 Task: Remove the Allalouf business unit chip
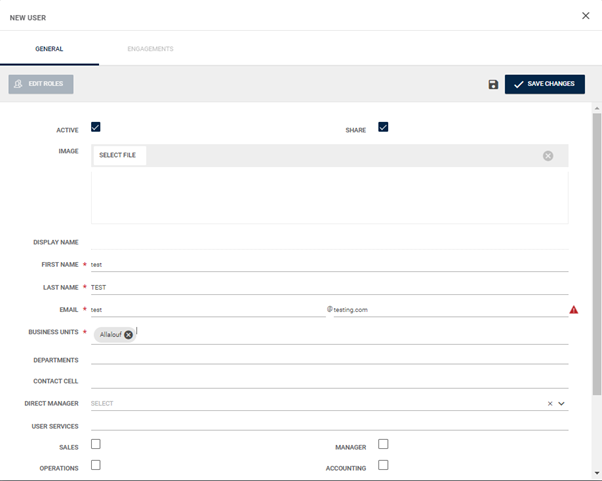pyautogui.click(x=129, y=335)
